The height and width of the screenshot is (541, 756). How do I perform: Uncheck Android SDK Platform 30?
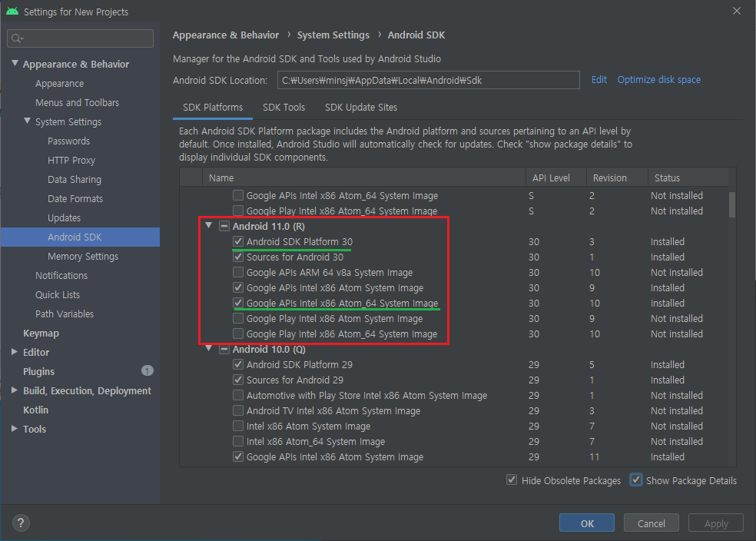pyautogui.click(x=238, y=241)
